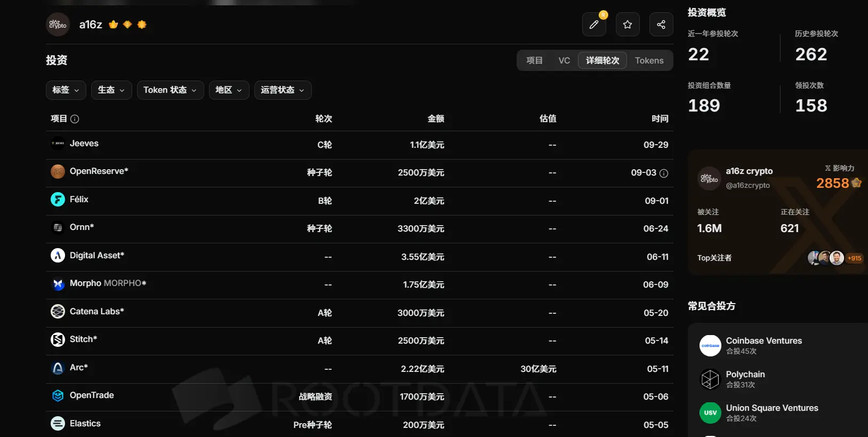868x437 pixels.
Task: Open the share icon button
Action: point(661,25)
